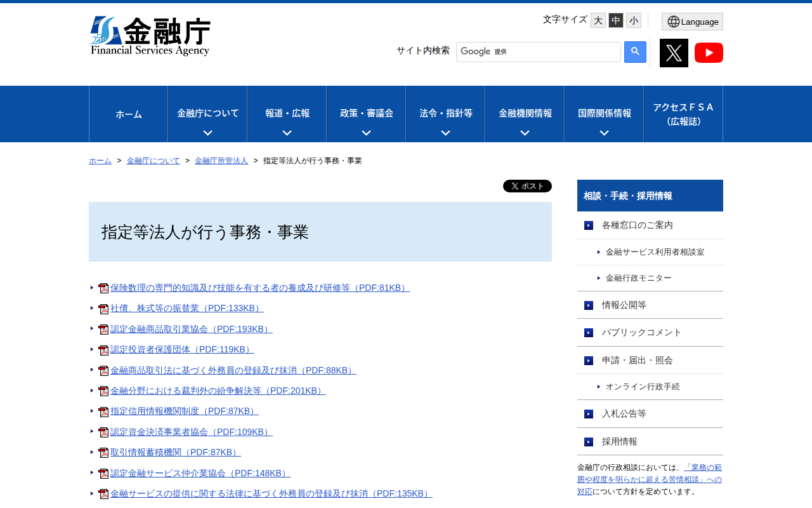Open 認定投資者保護団体 PDF link
812x508 pixels.
click(181, 349)
